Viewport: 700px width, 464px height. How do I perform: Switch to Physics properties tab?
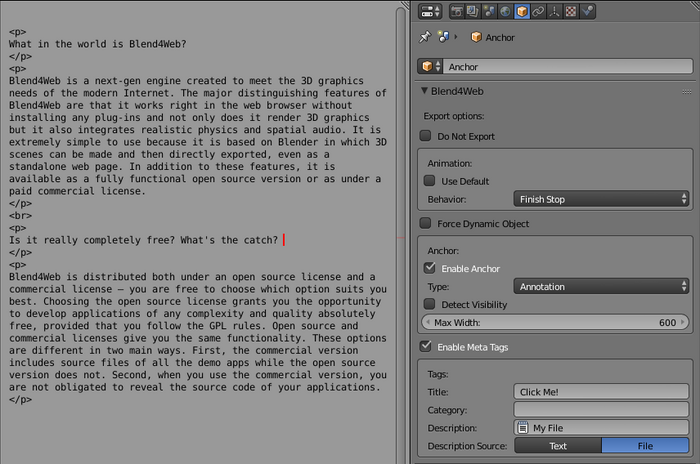(x=588, y=11)
